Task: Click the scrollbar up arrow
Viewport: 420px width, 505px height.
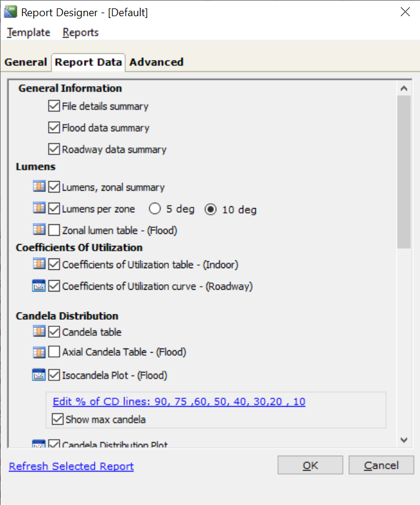Action: coord(404,89)
